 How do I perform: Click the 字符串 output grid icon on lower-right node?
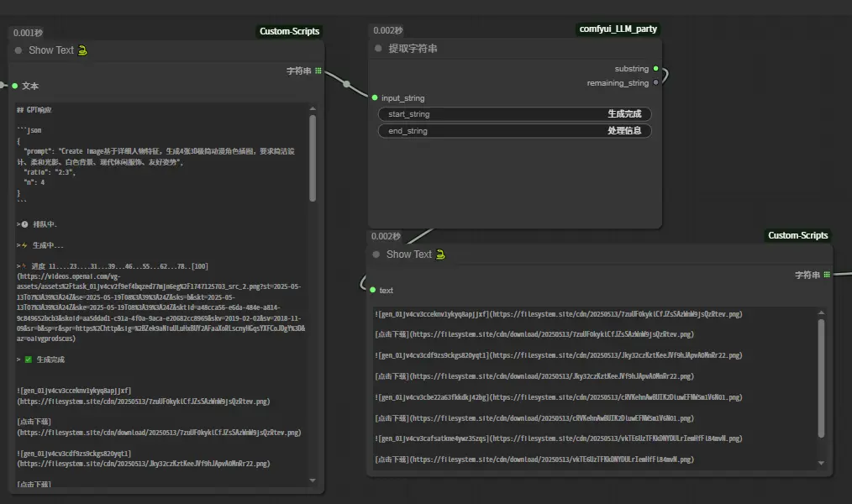tap(827, 275)
